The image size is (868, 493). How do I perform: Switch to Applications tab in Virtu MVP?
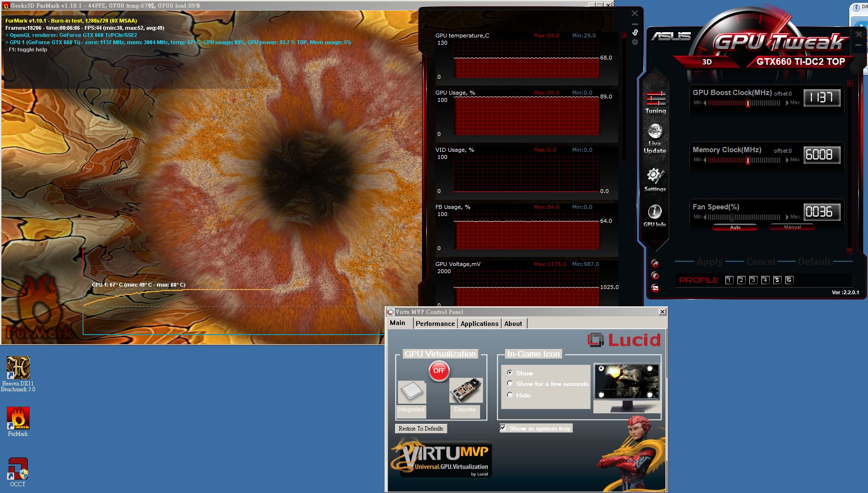[x=479, y=324]
